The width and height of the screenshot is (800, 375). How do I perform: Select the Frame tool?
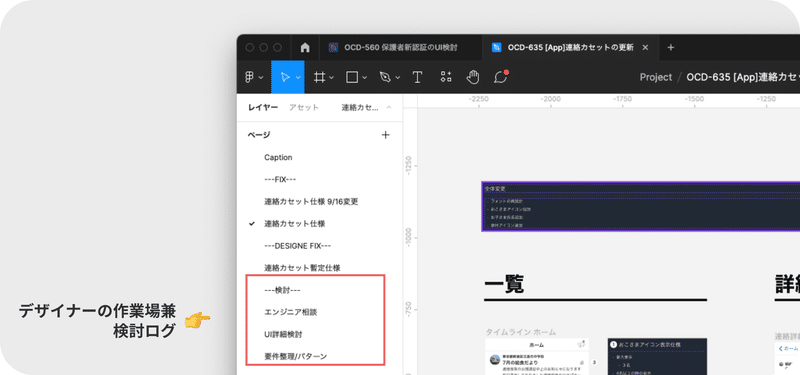[x=319, y=77]
